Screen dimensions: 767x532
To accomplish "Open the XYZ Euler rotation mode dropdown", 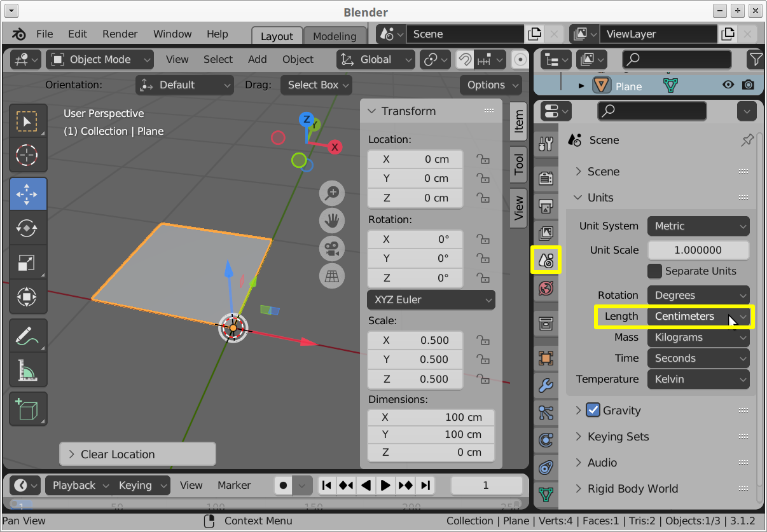I will tap(431, 299).
